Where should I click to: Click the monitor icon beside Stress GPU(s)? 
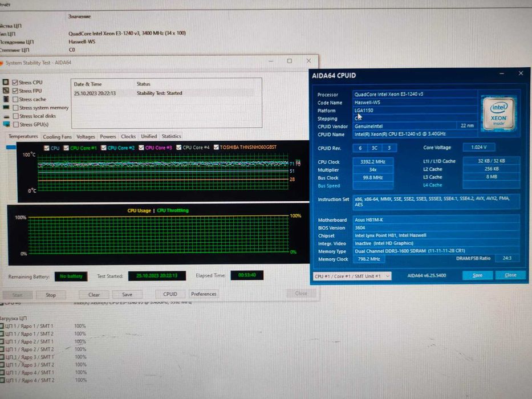6,124
